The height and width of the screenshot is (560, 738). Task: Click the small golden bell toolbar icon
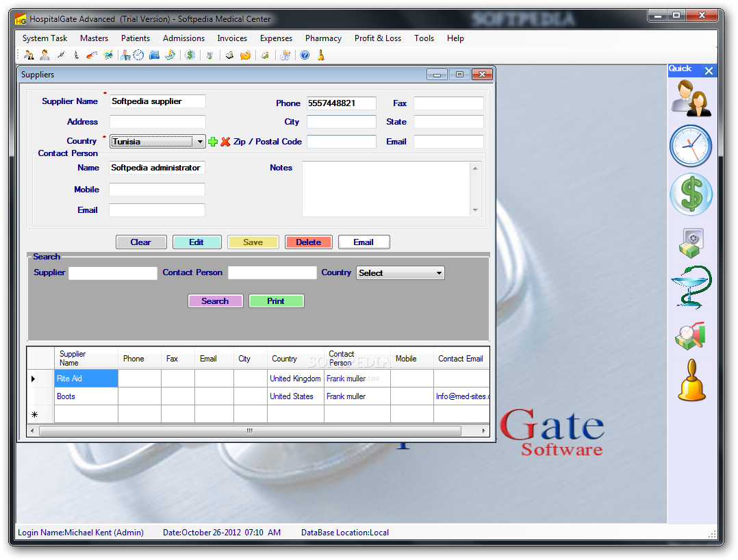point(321,55)
